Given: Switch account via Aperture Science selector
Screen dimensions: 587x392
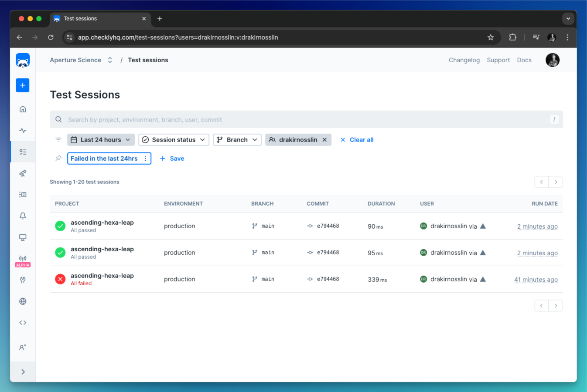Looking at the screenshot, I should pyautogui.click(x=81, y=60).
